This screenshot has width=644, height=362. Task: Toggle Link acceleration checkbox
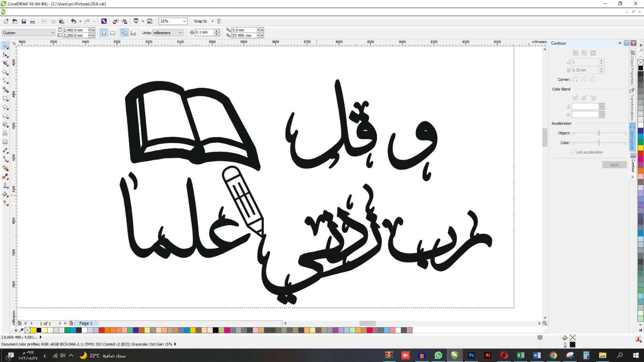573,152
